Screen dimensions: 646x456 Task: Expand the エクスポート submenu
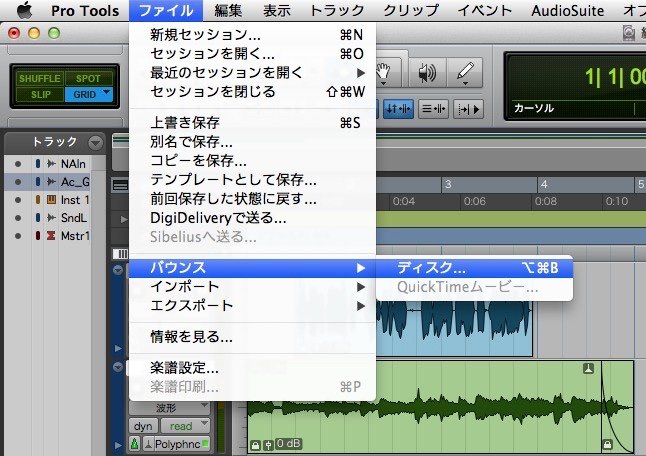(253, 306)
